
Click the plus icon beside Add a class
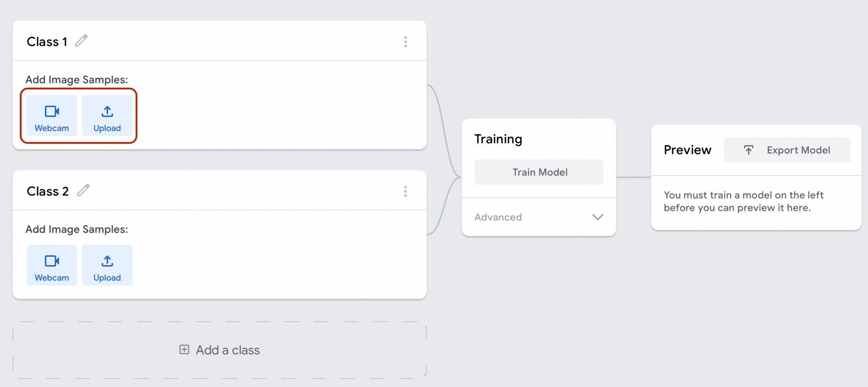click(184, 350)
